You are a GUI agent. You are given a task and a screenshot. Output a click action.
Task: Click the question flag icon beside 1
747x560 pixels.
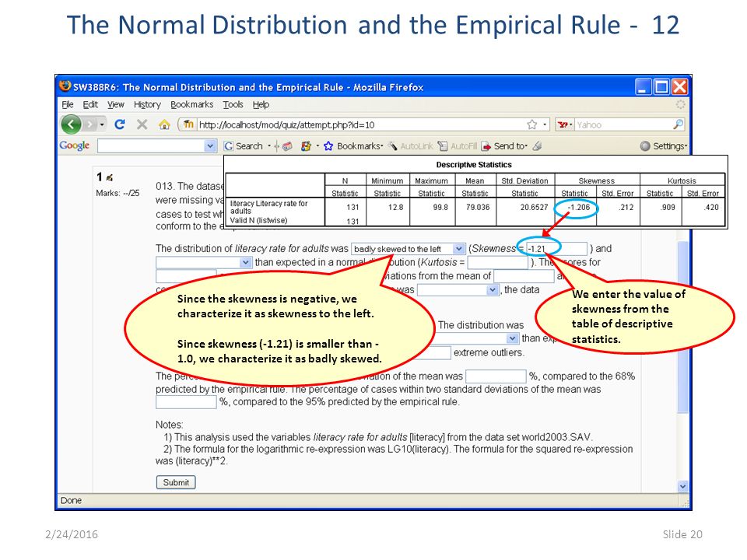click(110, 177)
